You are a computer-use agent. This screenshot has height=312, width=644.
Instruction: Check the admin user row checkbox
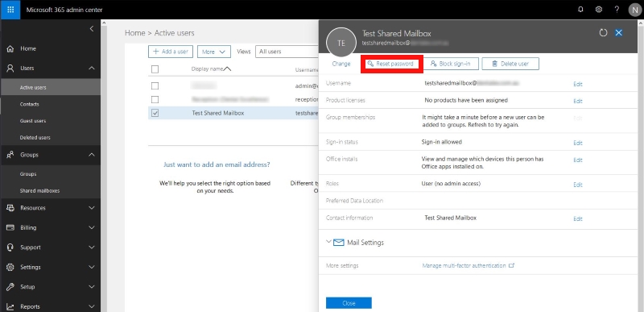(155, 86)
